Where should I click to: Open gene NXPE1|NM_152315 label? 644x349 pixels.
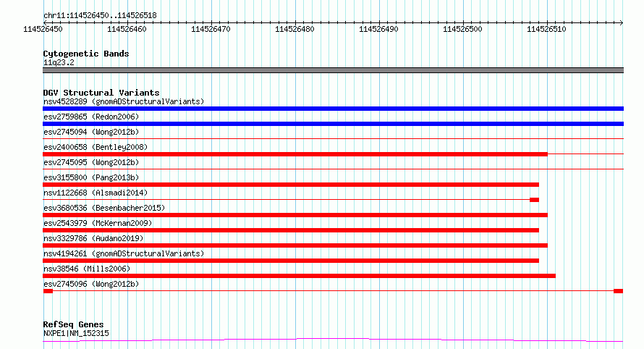(x=76, y=333)
